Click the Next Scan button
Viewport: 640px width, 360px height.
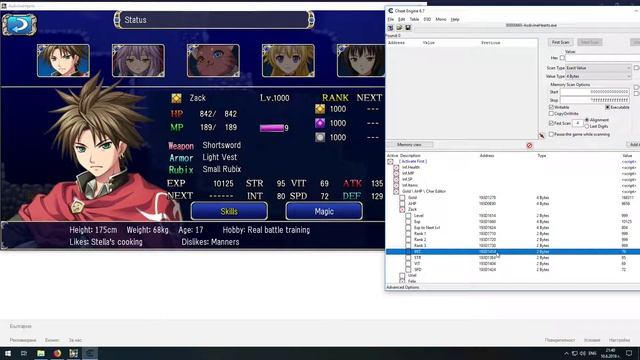tap(590, 42)
